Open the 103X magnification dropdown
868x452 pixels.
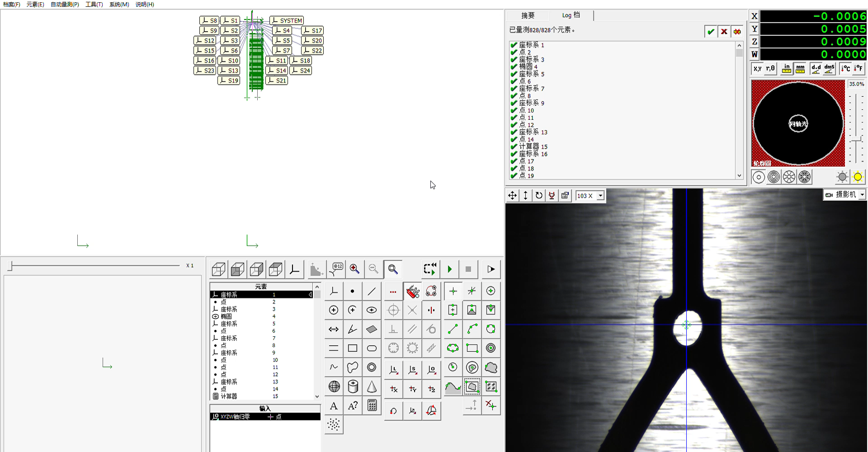tap(599, 195)
